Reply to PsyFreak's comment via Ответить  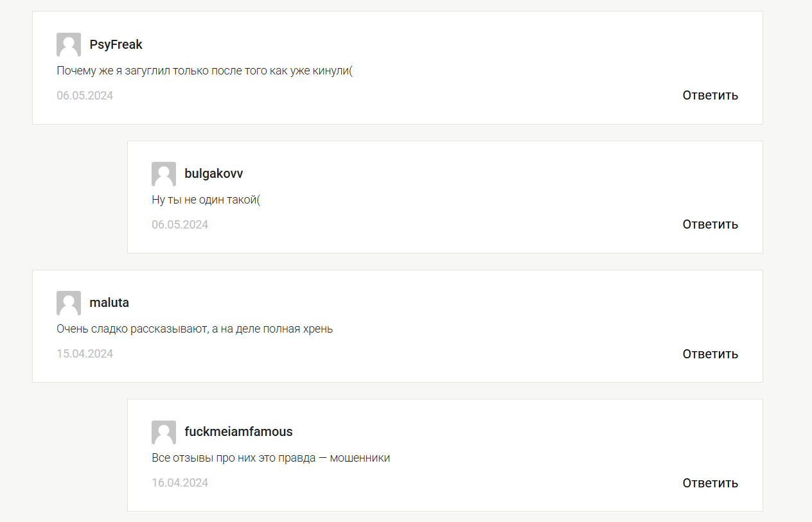pos(710,96)
